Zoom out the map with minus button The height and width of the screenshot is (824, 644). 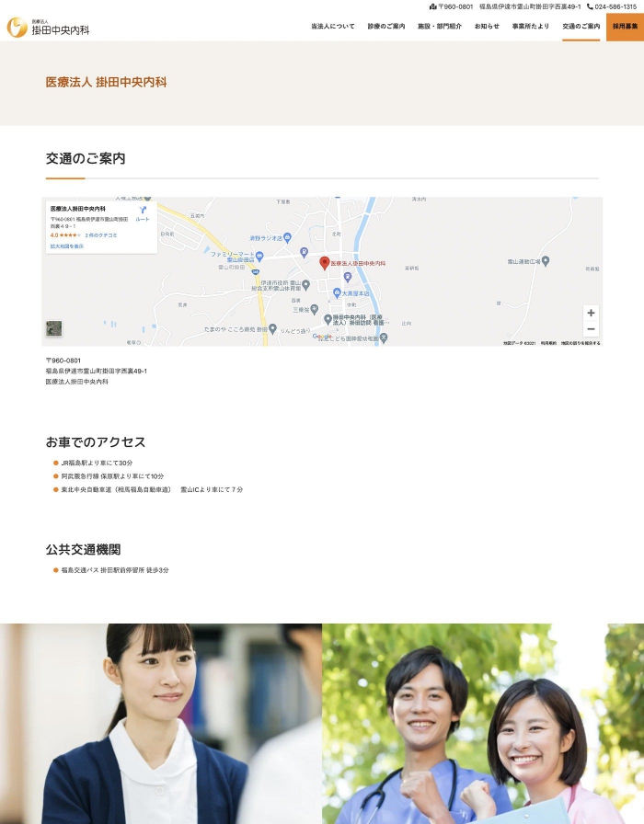point(591,329)
